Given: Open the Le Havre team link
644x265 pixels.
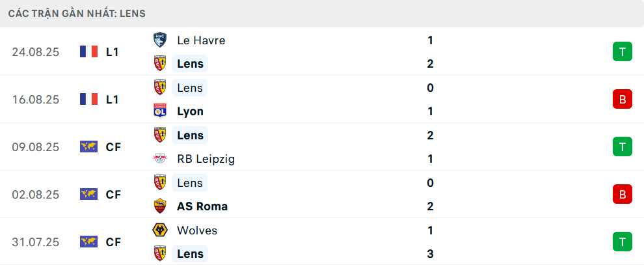Looking at the screenshot, I should 201,40.
